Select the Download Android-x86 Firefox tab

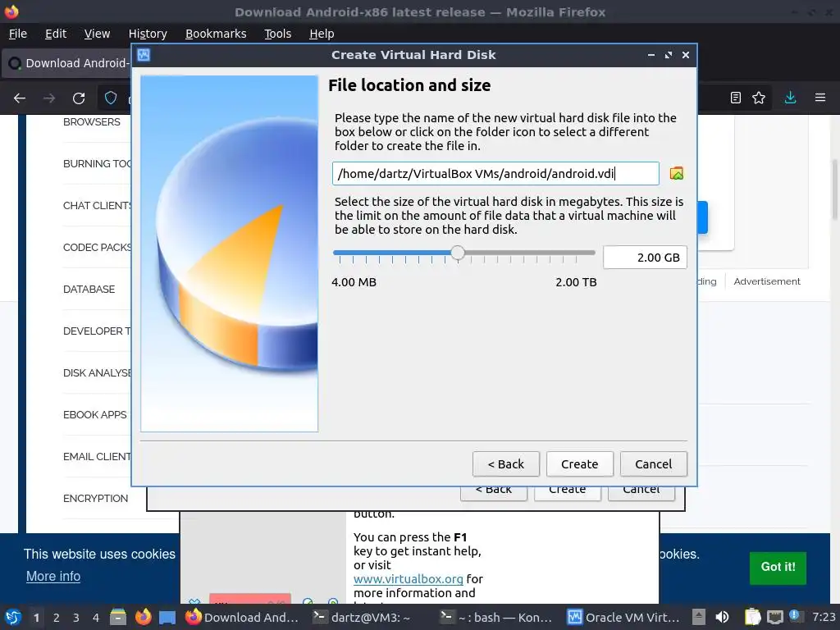(67, 63)
